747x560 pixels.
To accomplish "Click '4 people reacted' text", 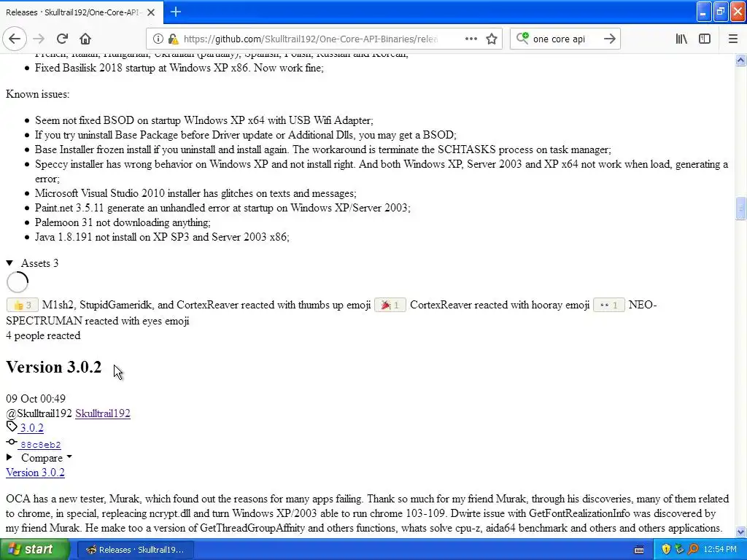I will tap(43, 335).
